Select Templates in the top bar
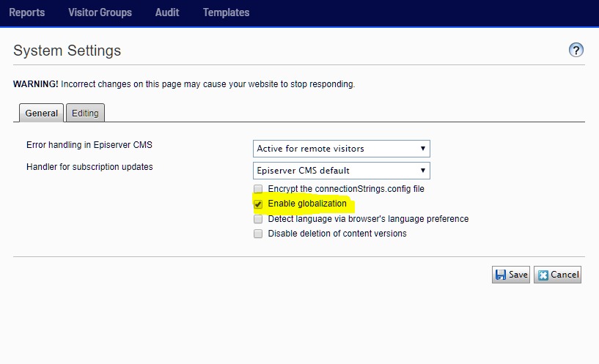Image resolution: width=599 pixels, height=364 pixels. coord(226,12)
